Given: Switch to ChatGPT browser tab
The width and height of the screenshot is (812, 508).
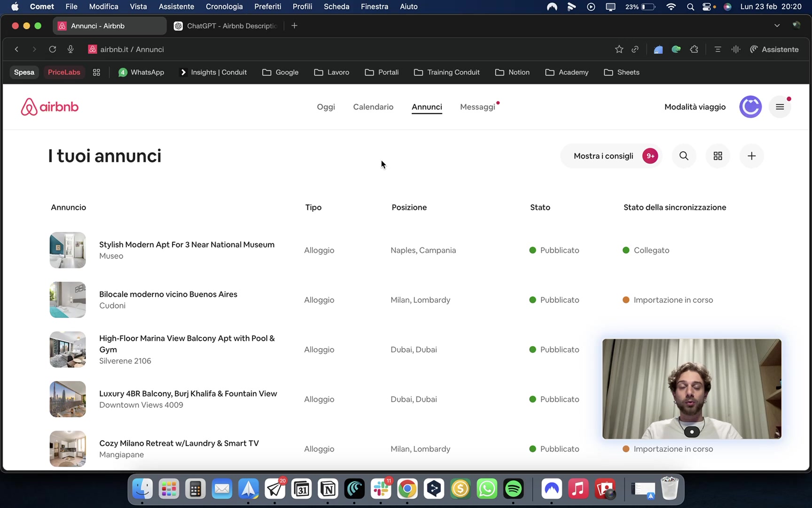Looking at the screenshot, I should coord(226,26).
